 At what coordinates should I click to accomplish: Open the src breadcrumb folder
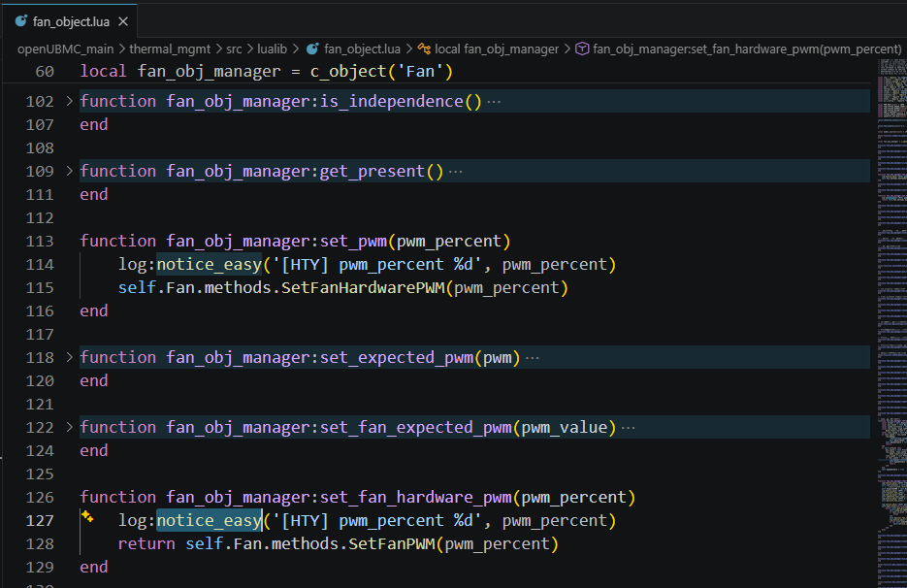(234, 49)
